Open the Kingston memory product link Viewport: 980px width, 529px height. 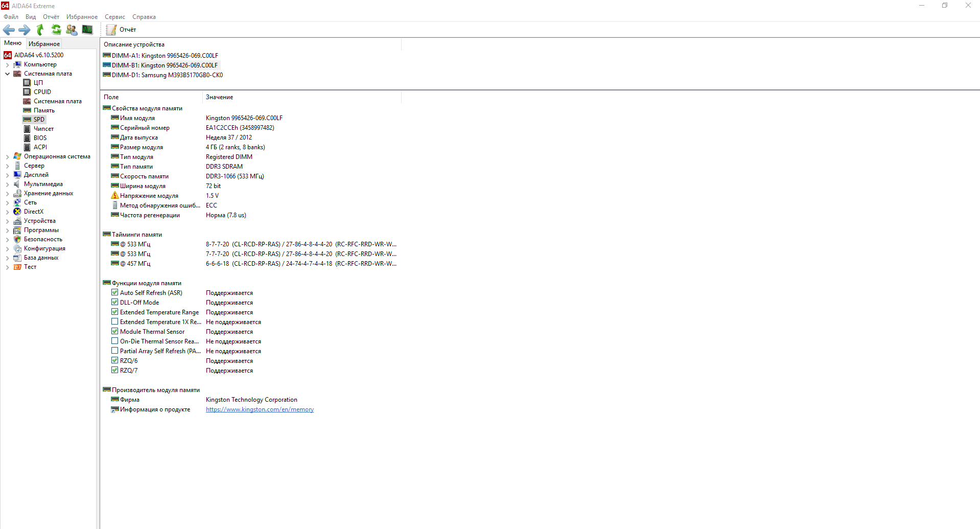260,409
